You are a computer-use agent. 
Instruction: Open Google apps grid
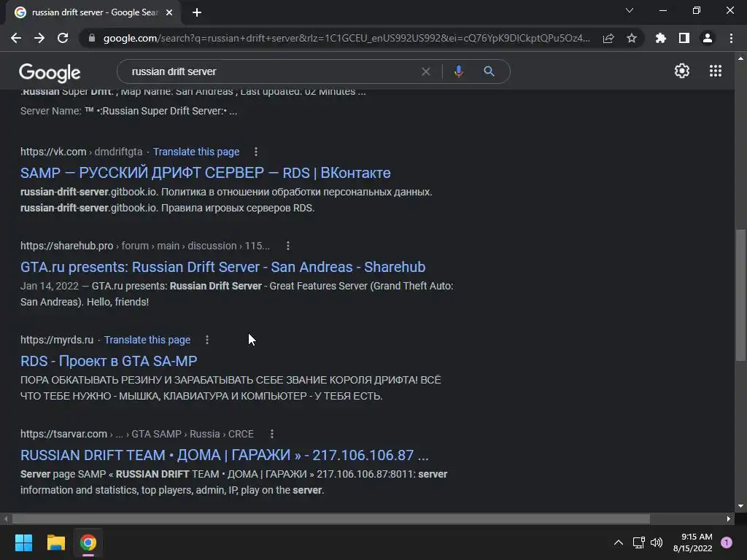pos(716,71)
